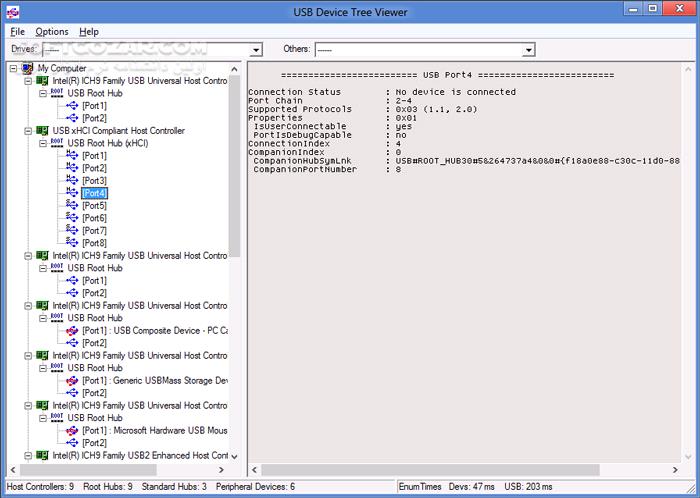Click the 'CompanionIndex' line
This screenshot has width=700, height=498.
click(x=325, y=152)
